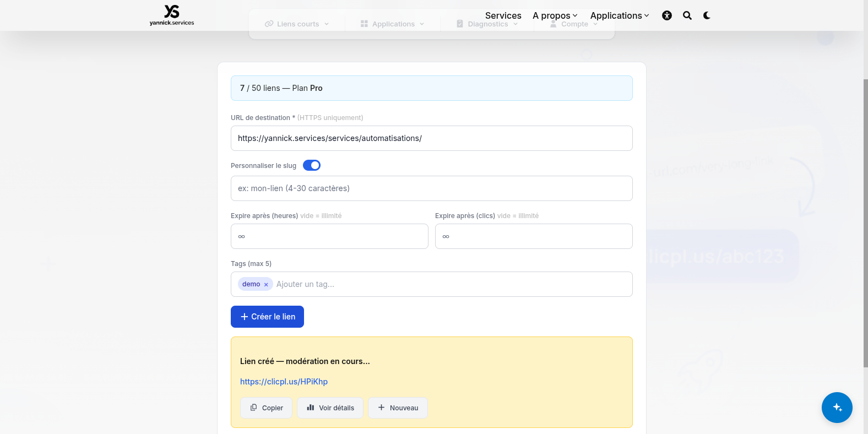
Task: Open the Compte dropdown tab
Action: (574, 24)
